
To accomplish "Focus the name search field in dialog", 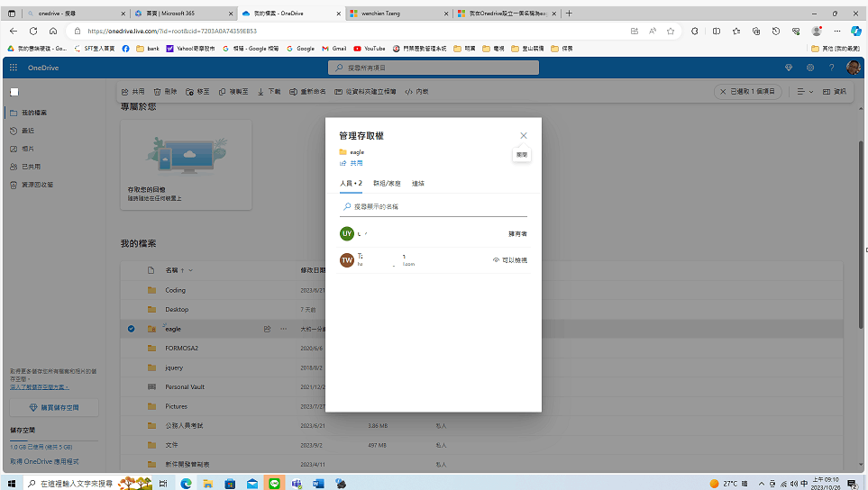I will pyautogui.click(x=434, y=207).
